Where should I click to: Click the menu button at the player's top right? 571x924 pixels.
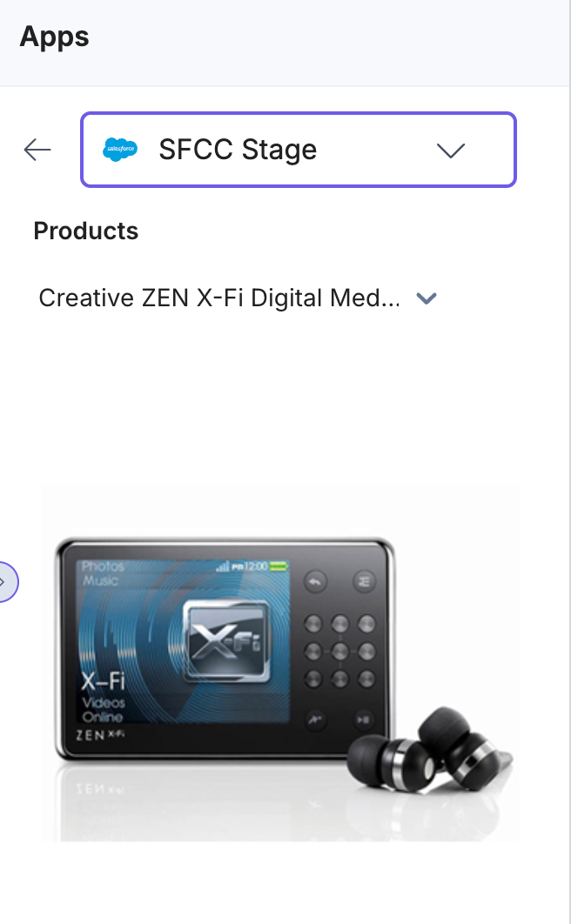click(364, 582)
